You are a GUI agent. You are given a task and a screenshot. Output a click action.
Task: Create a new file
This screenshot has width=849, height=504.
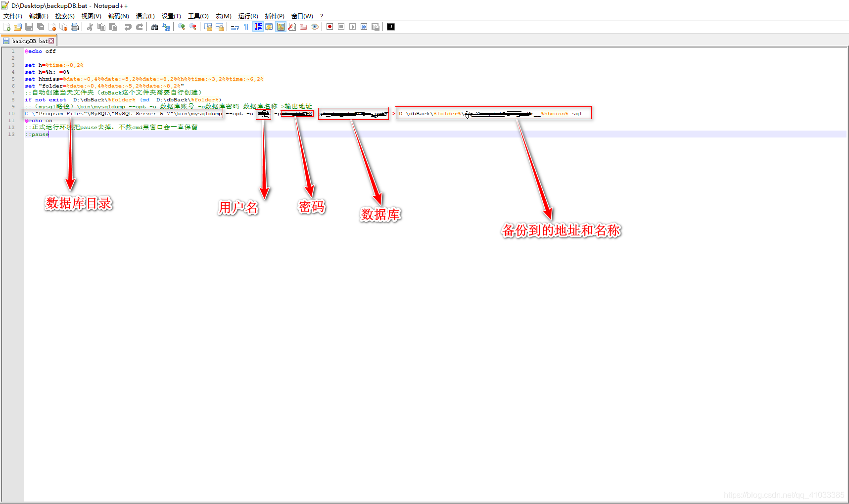point(6,27)
